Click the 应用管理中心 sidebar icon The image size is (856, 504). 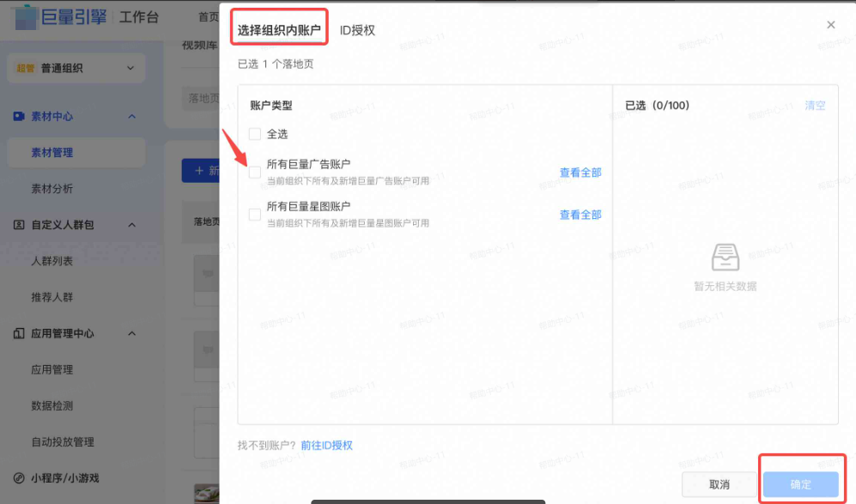coord(19,334)
